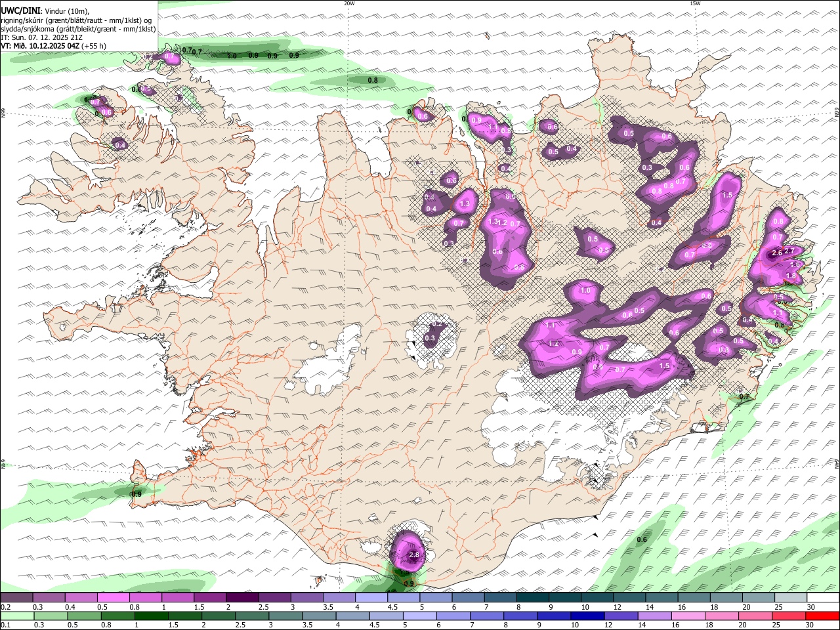Click the '20W' longitude label at the top

point(349,3)
